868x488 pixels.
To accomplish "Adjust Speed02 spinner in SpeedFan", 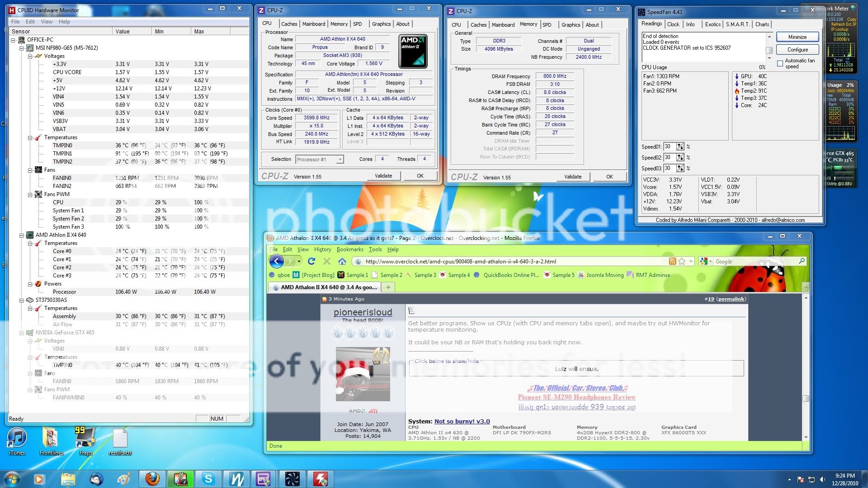I will click(680, 157).
